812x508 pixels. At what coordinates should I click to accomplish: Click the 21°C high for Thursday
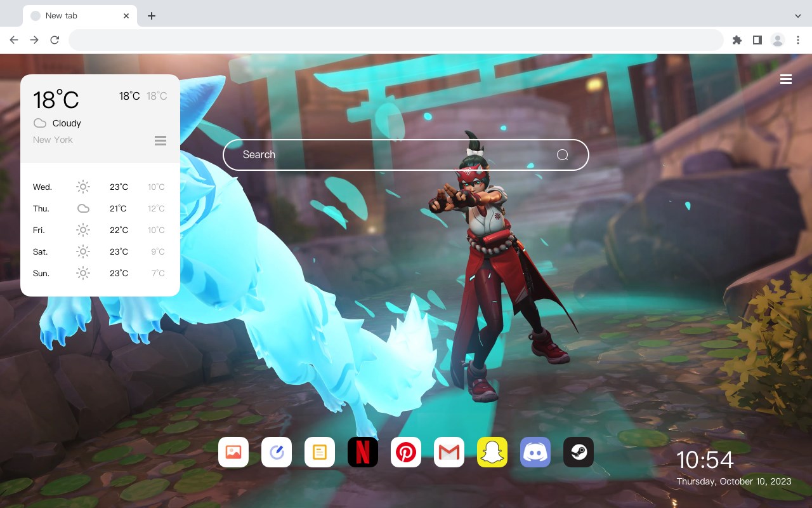119,209
